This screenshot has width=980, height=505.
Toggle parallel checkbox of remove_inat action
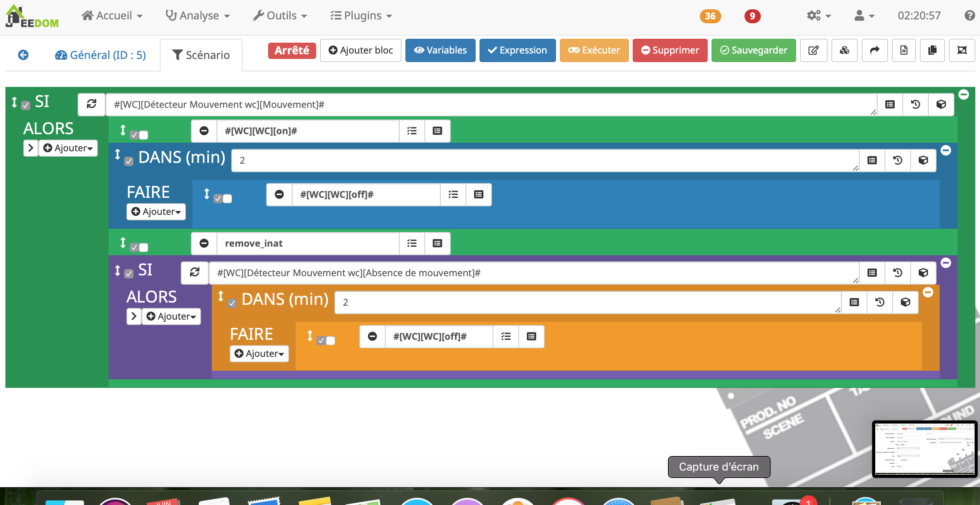tap(144, 247)
